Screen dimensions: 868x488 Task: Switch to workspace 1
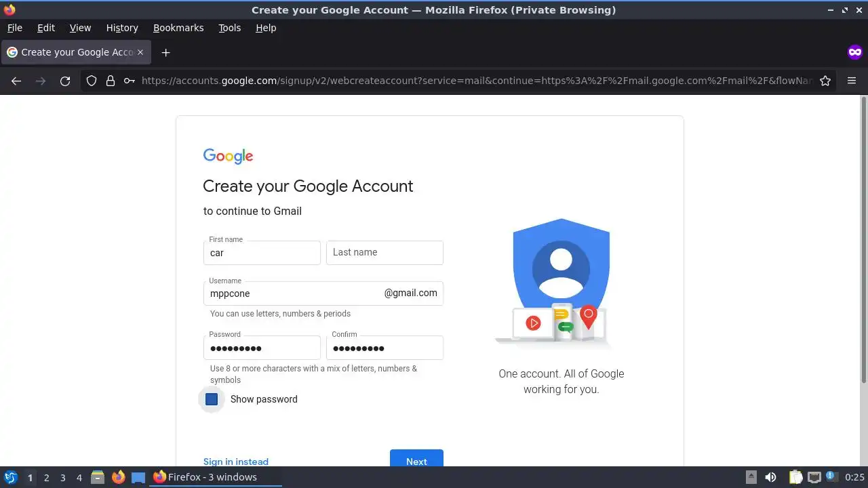tap(30, 478)
